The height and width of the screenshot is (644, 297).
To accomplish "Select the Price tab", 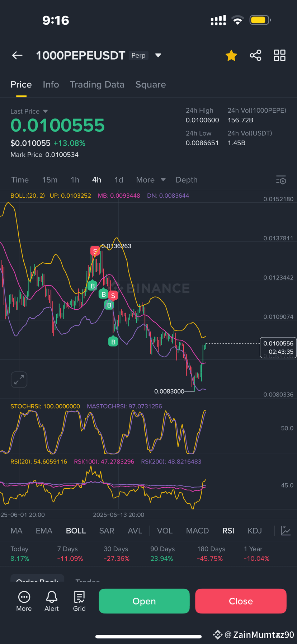I will [x=21, y=84].
